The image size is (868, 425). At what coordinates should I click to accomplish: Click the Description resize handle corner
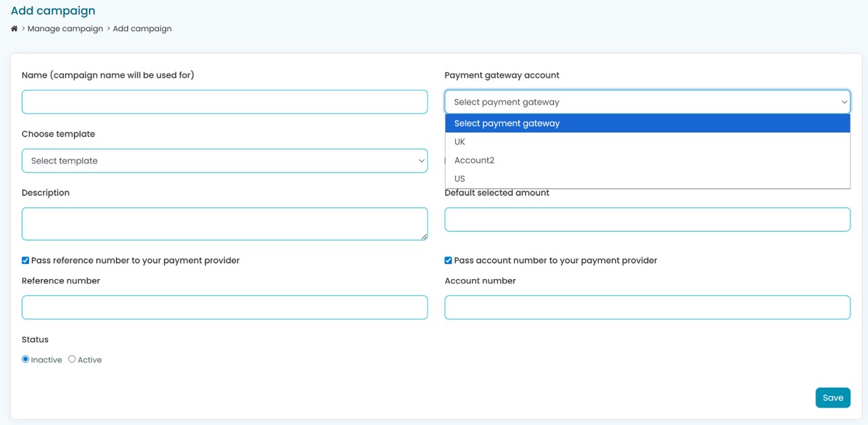[x=424, y=236]
